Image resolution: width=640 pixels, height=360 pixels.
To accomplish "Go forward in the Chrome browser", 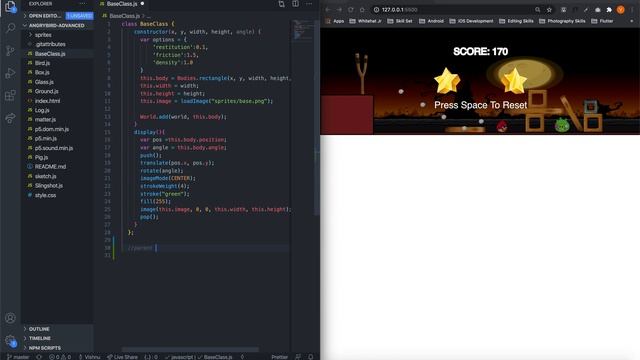I will (339, 10).
